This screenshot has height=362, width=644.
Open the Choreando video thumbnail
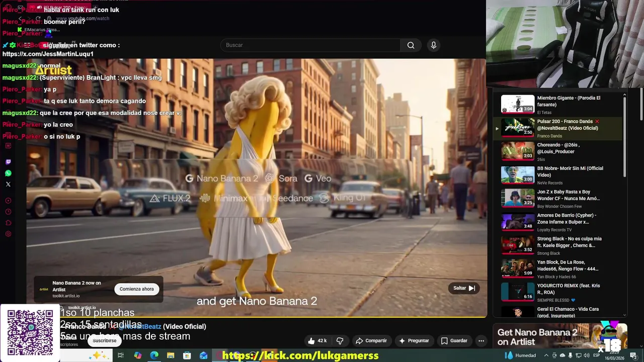click(518, 151)
